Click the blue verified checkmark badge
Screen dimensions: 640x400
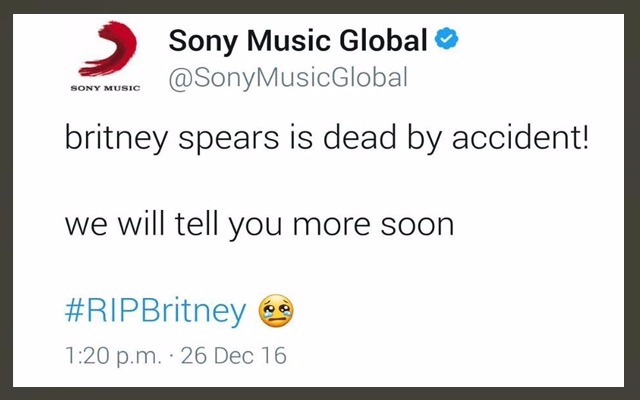point(447,41)
